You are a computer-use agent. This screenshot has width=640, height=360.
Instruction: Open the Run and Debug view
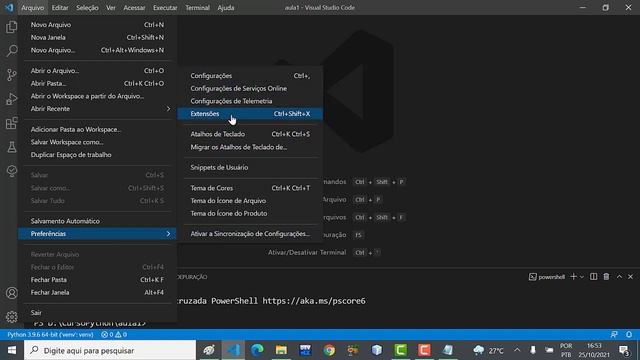11,99
